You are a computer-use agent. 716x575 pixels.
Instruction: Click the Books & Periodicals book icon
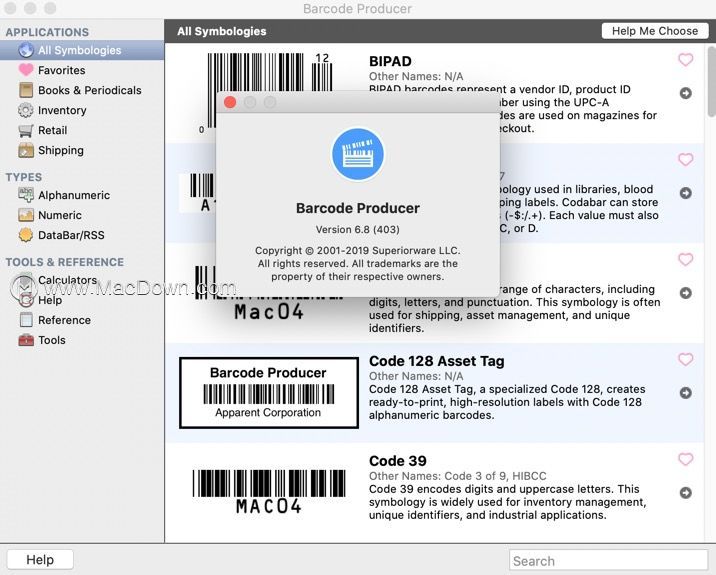pyautogui.click(x=26, y=90)
